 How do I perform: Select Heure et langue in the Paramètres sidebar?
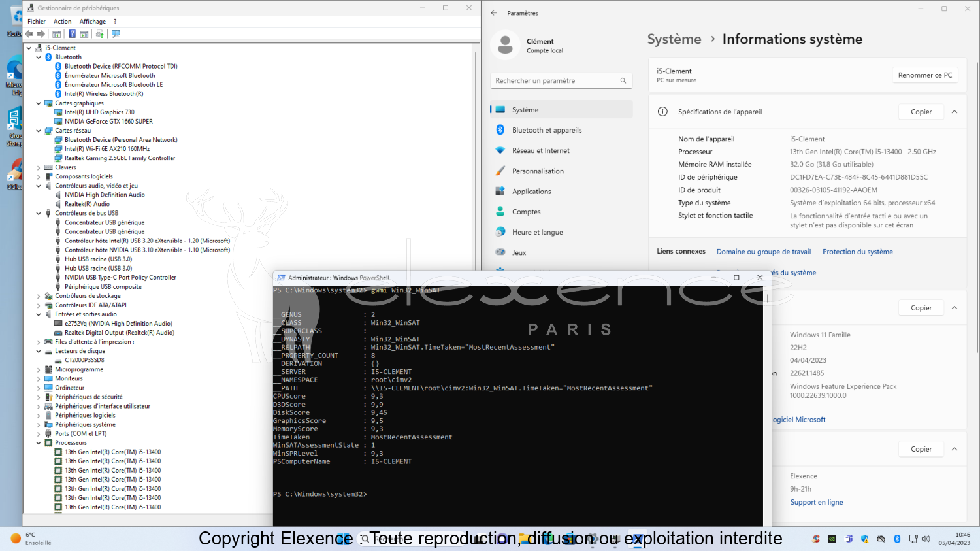(x=562, y=232)
